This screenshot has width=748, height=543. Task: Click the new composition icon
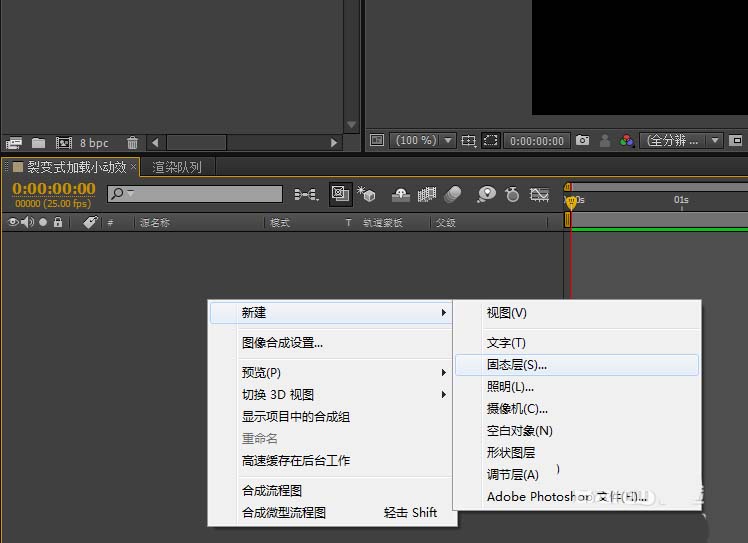click(x=64, y=143)
